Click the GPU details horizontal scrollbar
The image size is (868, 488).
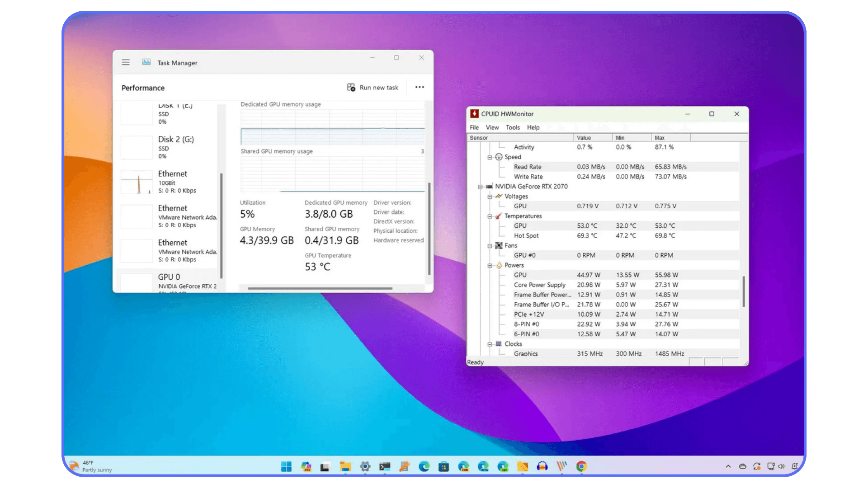tap(320, 288)
